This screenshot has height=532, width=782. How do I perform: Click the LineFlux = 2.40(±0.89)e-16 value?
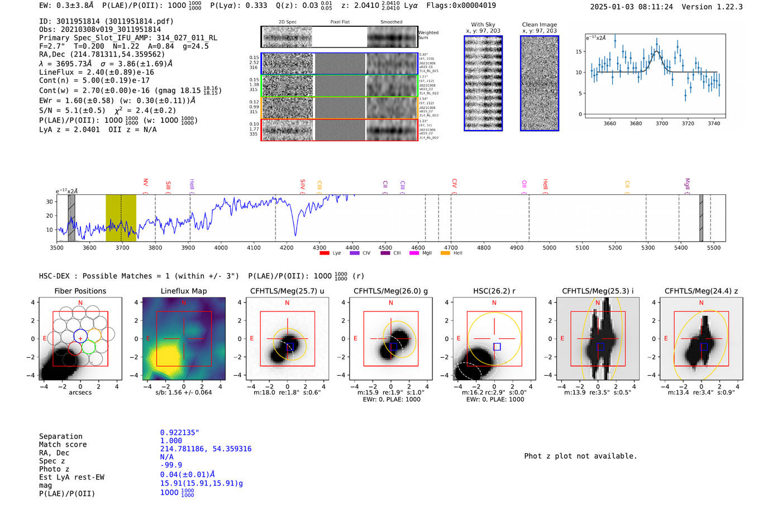tap(97, 73)
